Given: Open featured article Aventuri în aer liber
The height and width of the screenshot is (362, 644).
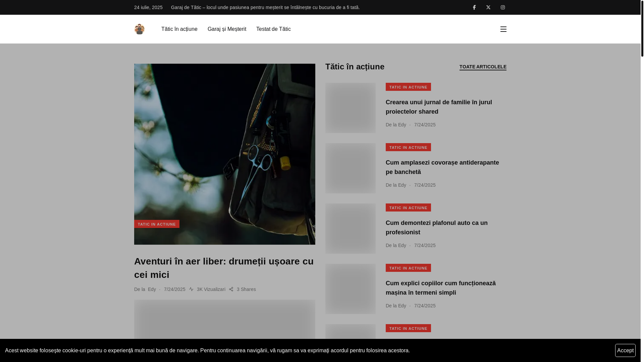Looking at the screenshot, I should (224, 268).
